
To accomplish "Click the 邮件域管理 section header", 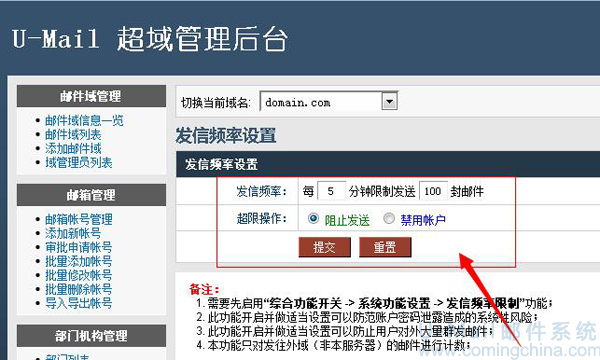I will point(91,96).
